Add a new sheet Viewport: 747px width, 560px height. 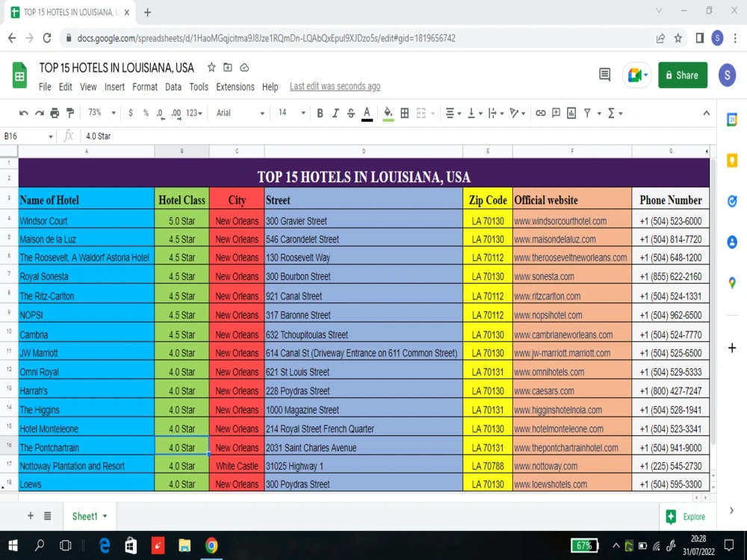click(31, 516)
